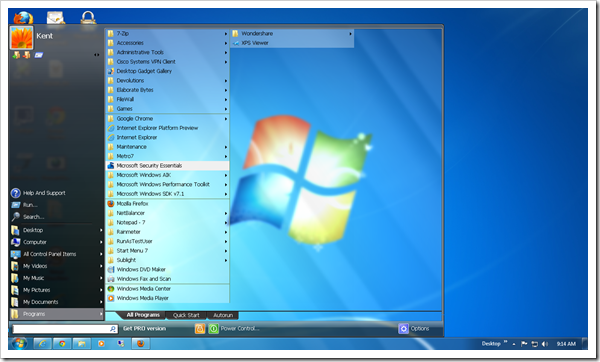Click the magnifier icon in search box
Image resolution: width=600 pixels, height=362 pixels.
[x=112, y=329]
